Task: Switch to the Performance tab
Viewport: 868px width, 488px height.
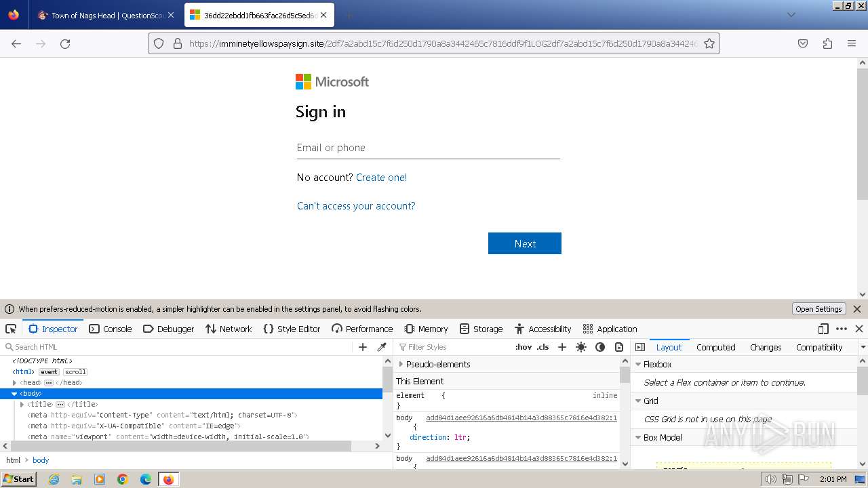Action: pos(362,329)
